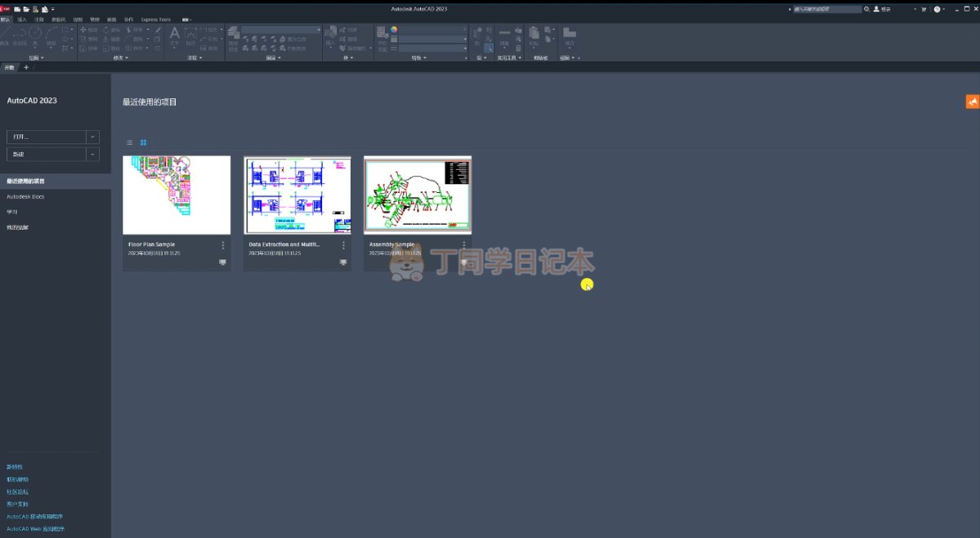Screen dimensions: 980x538
Task: Open more options for Data Extraction drawing
Action: click(x=343, y=245)
